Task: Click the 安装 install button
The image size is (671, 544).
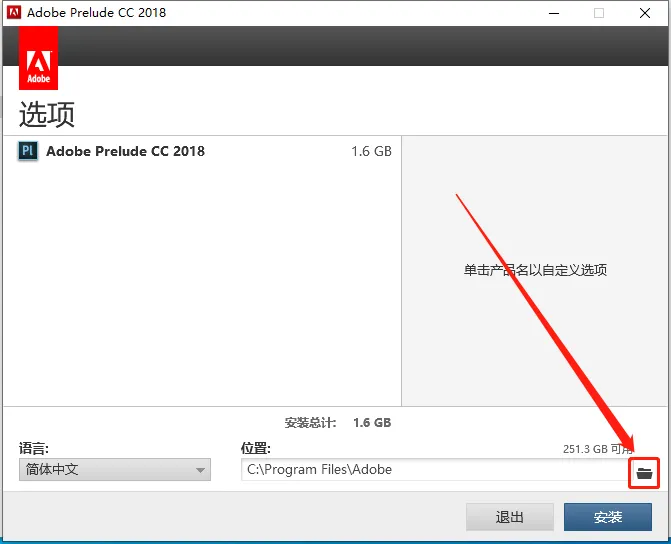Action: 608,517
